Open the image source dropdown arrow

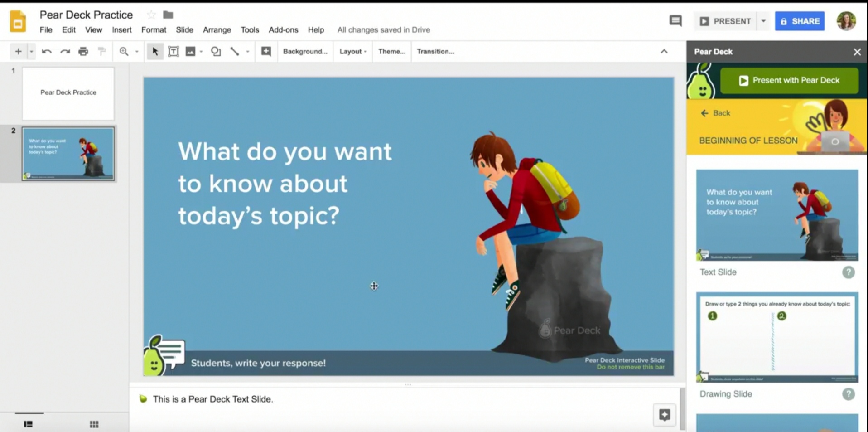201,51
